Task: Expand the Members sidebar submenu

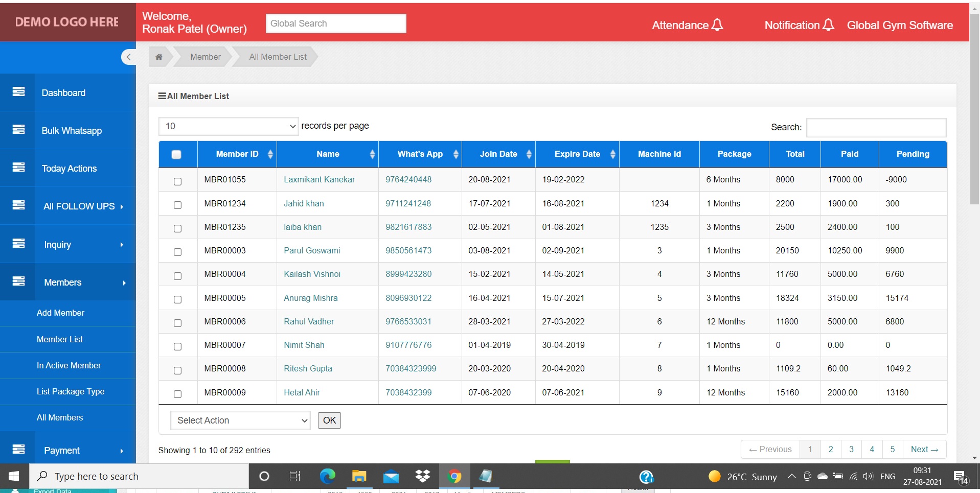Action: 62,282
